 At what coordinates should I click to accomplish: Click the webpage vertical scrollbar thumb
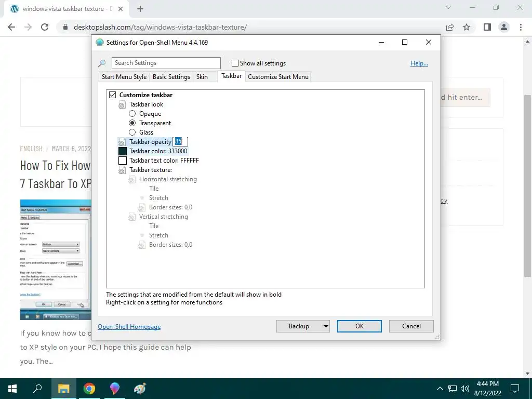tap(528, 186)
